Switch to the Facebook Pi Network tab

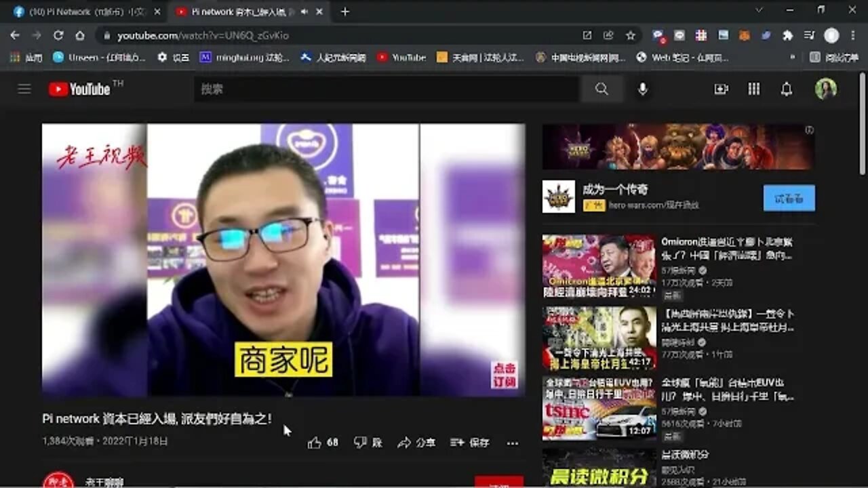pyautogui.click(x=88, y=12)
